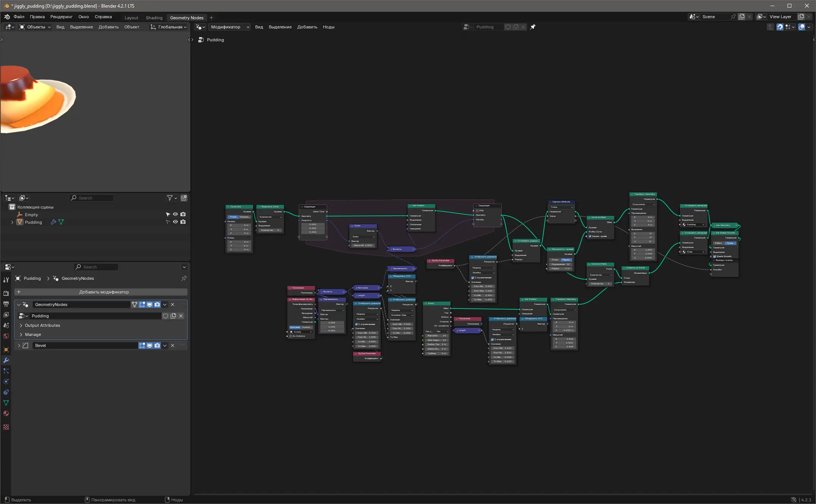Open the World properties globe icon
The image size is (816, 504).
pos(6,336)
